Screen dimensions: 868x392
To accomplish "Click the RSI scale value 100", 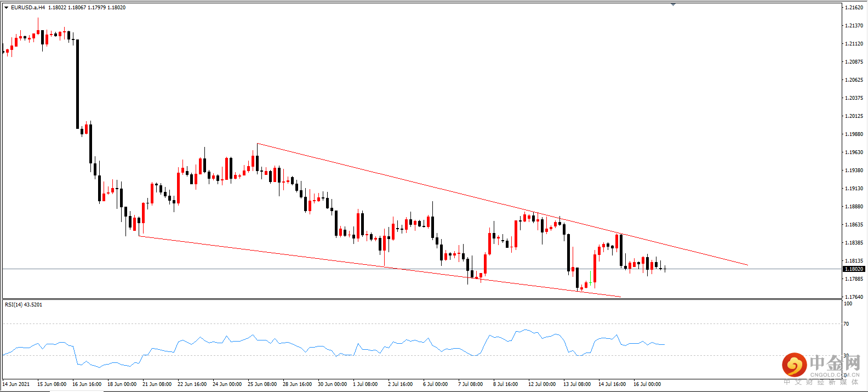I will click(x=848, y=304).
